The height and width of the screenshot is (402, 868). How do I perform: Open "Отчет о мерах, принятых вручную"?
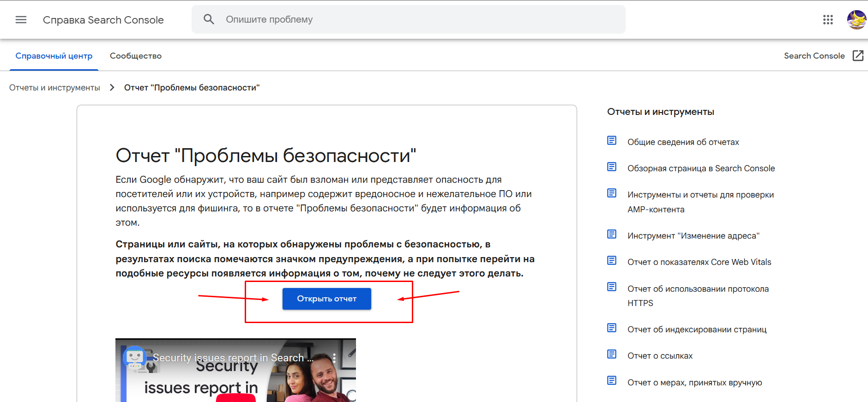click(x=695, y=383)
